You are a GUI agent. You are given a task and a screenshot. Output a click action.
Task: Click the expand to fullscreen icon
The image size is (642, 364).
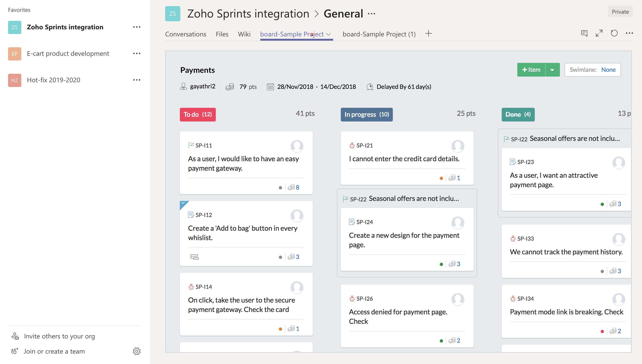(599, 33)
